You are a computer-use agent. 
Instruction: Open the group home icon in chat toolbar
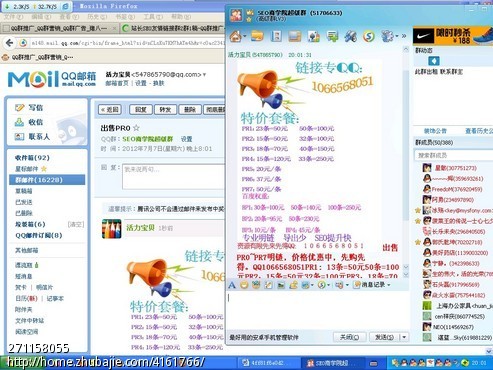(235, 36)
